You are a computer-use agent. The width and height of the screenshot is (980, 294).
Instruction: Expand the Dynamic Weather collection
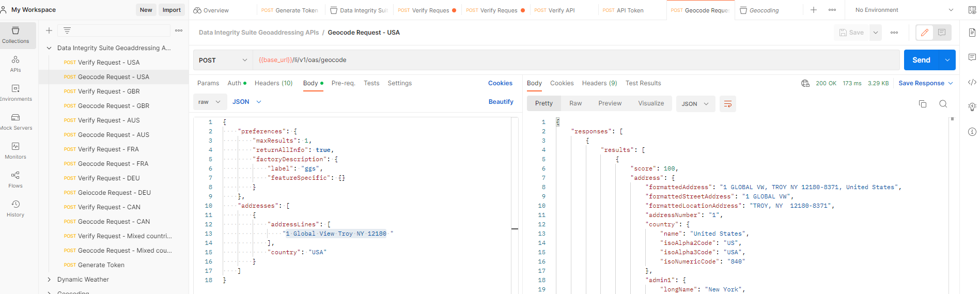pos(50,280)
